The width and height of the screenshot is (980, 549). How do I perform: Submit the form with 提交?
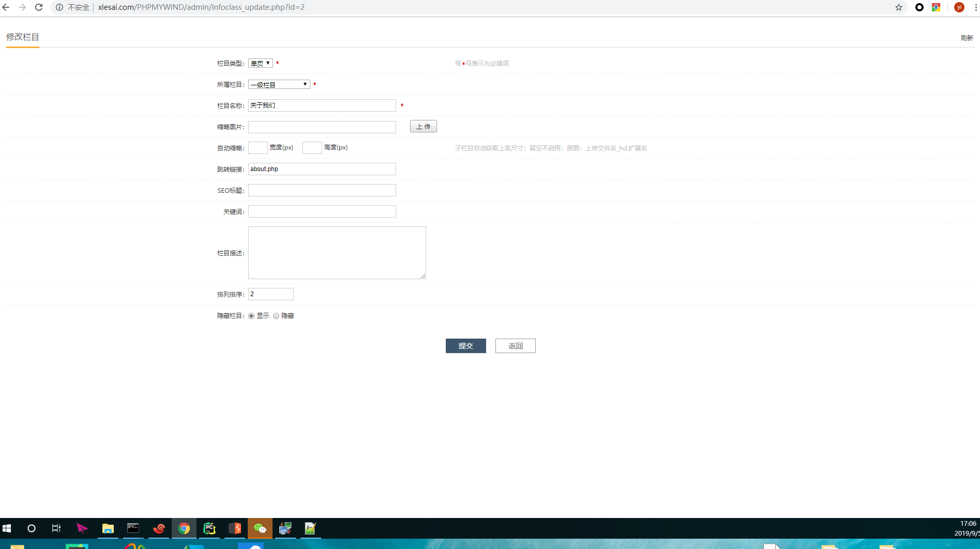pyautogui.click(x=466, y=346)
